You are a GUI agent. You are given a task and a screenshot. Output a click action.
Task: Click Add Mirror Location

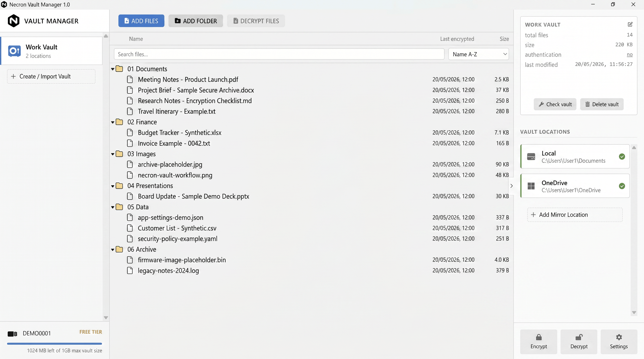pos(575,215)
